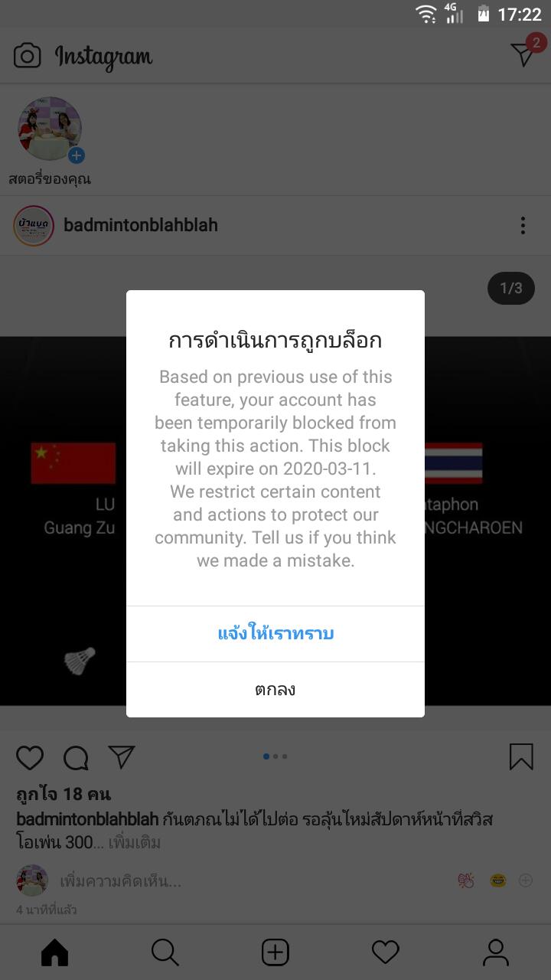Tap the heart like icon under post
This screenshot has width=551, height=980.
[x=30, y=757]
